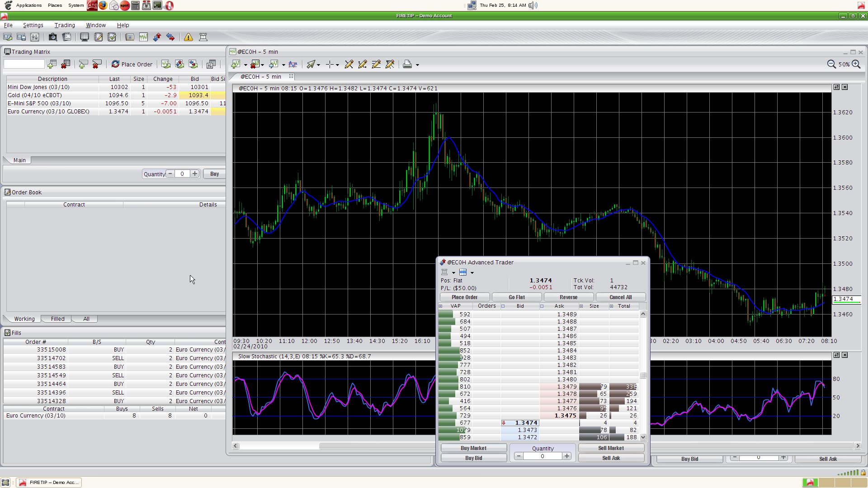The image size is (868, 488).
Task: Expand the rook icon dropdown in Advanced Trader
Action: click(453, 272)
